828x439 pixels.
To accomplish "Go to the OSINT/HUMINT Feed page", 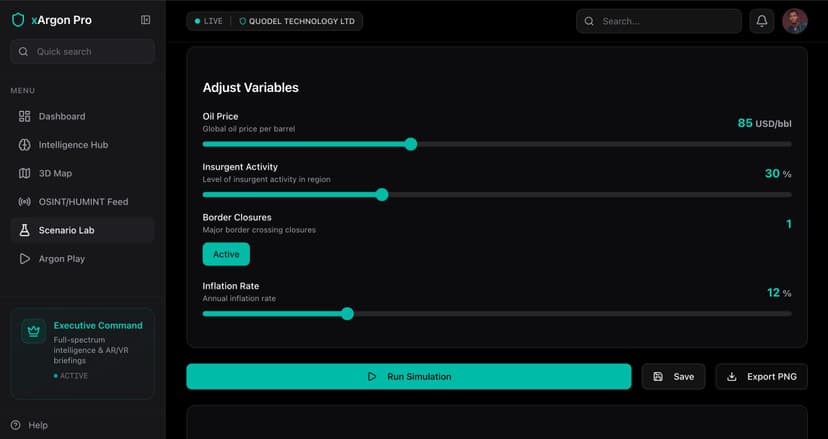I will pyautogui.click(x=83, y=202).
